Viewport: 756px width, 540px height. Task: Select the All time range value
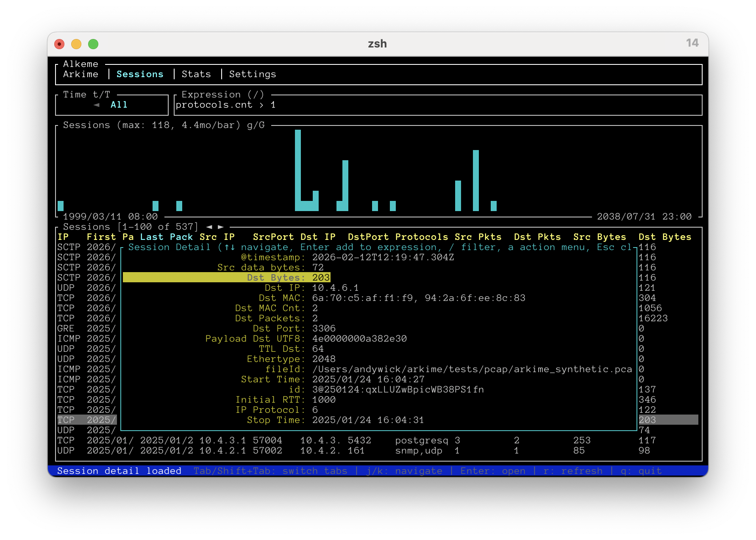click(119, 105)
